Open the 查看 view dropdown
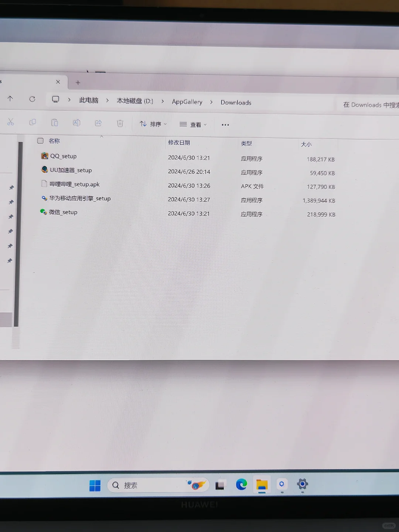This screenshot has width=399, height=532. pos(192,125)
